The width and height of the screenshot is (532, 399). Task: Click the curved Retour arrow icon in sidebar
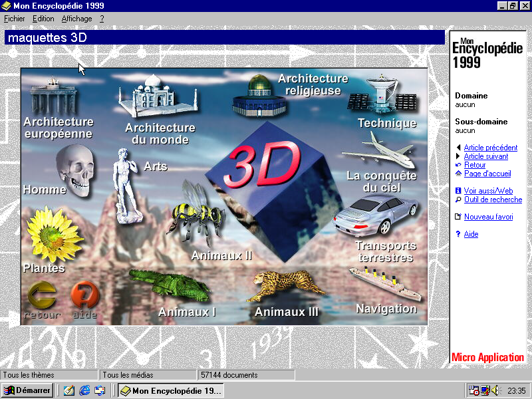pos(458,165)
